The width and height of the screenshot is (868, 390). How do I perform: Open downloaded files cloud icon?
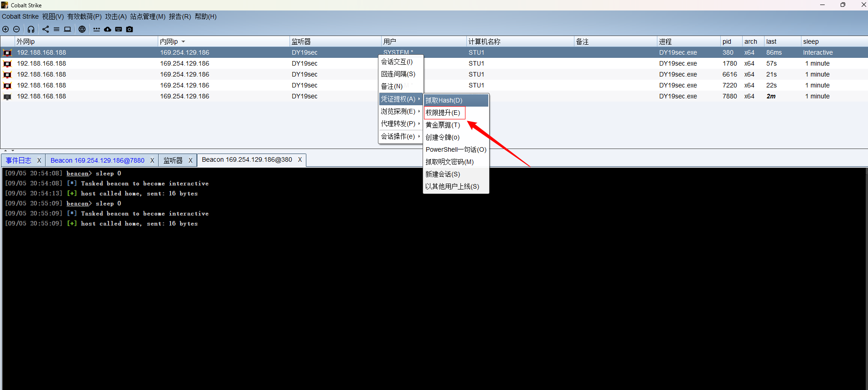click(108, 29)
